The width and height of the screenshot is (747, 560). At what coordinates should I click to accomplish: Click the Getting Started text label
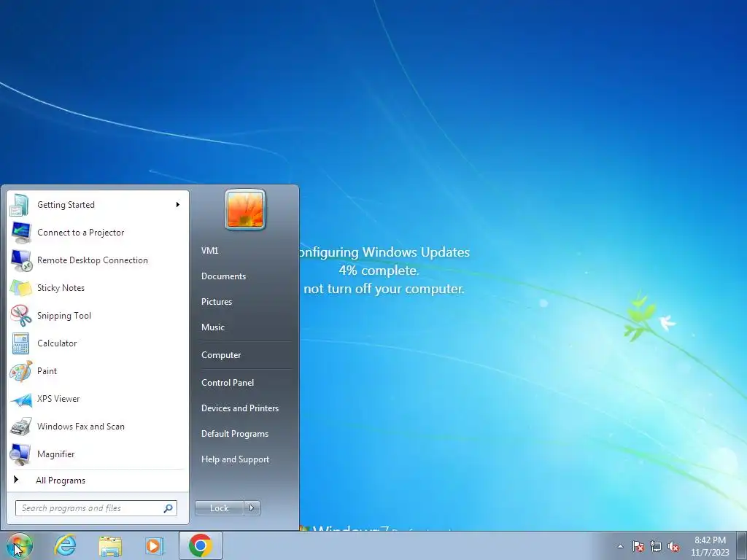tap(66, 205)
